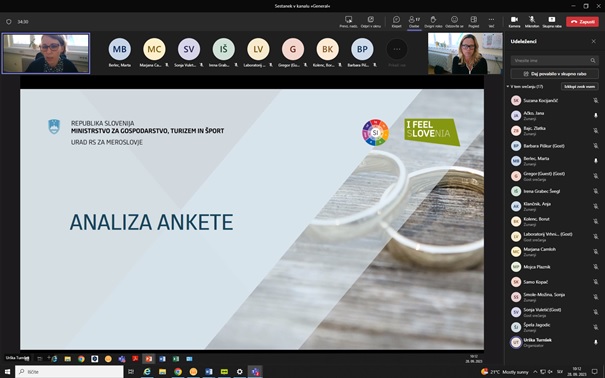Close the Udeleženci participants panel
The height and width of the screenshot is (378, 605).
(x=593, y=41)
